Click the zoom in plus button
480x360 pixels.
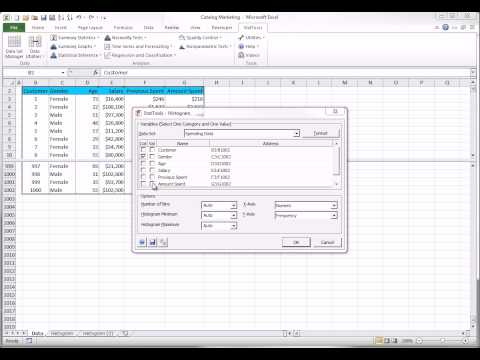[466, 341]
